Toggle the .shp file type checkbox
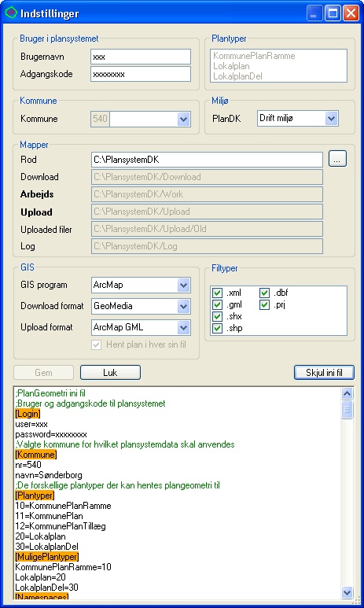Screen dimensions: 364x608 218,328
